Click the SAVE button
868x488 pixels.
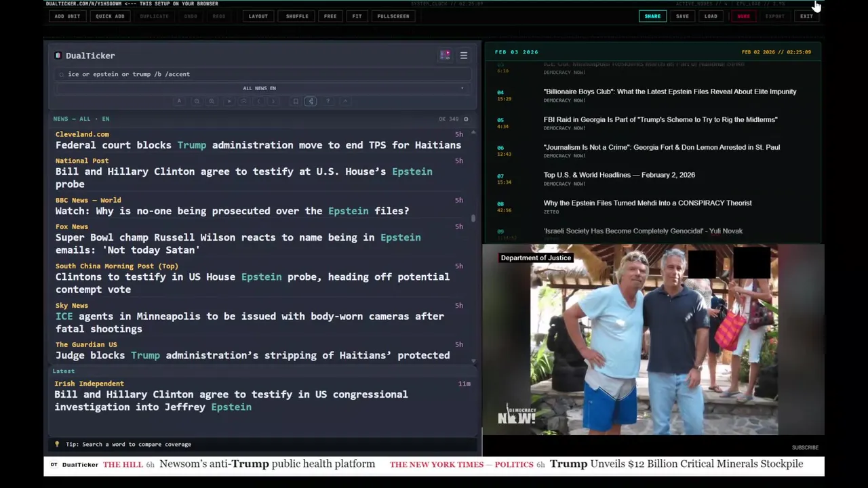pos(682,16)
